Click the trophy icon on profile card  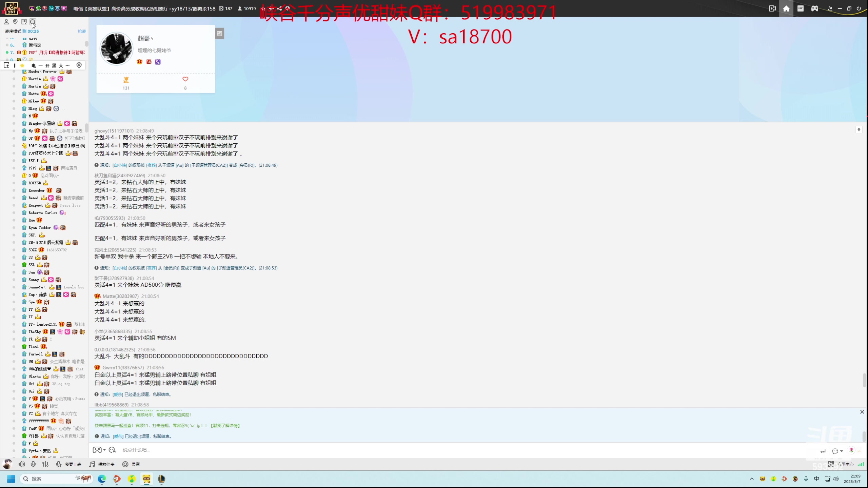pos(126,80)
